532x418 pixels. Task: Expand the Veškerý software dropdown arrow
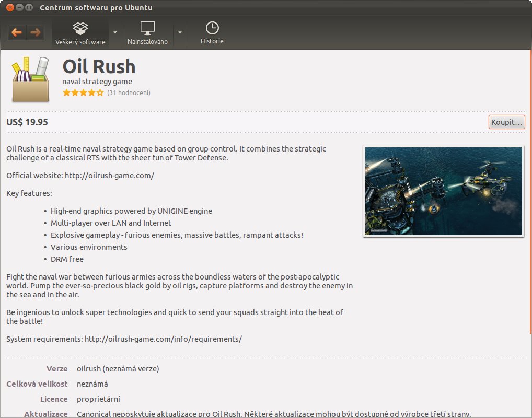pos(115,32)
